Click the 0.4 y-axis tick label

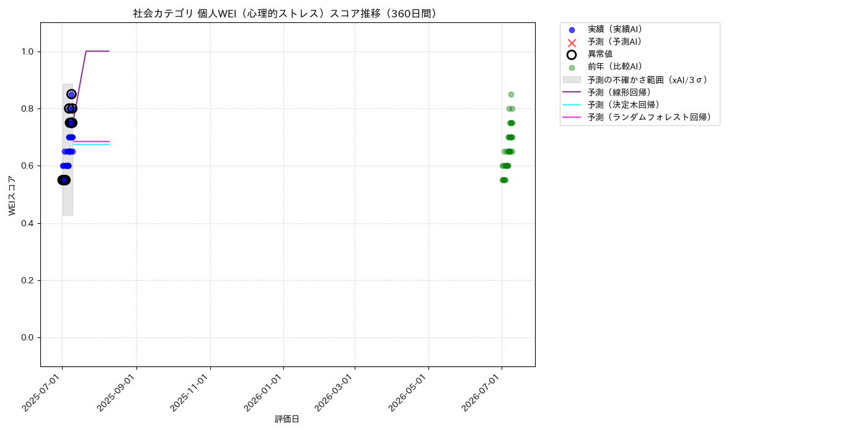(27, 223)
